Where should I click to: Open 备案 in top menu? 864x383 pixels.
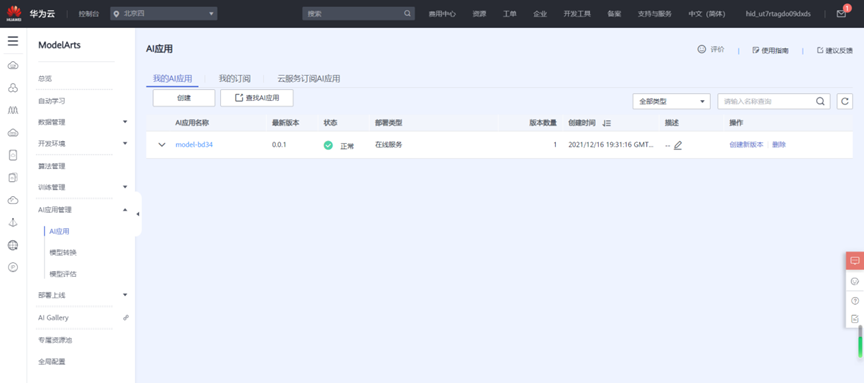(x=614, y=14)
